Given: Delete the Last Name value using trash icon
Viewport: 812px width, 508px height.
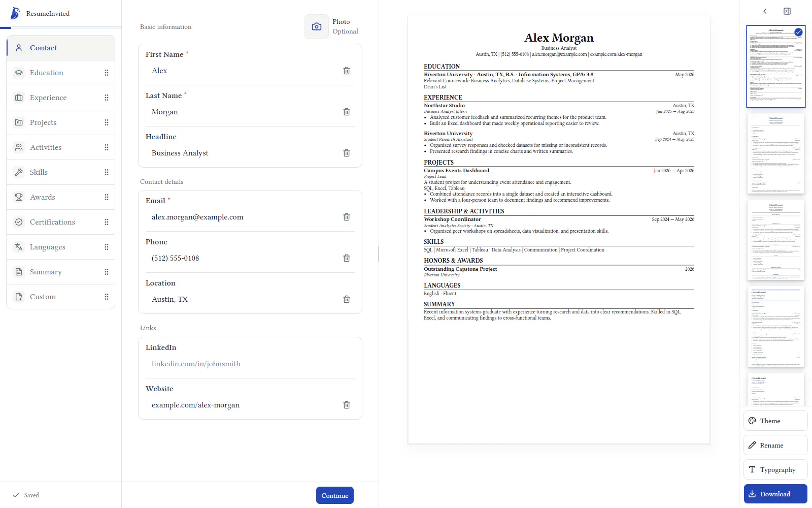Looking at the screenshot, I should click(x=347, y=112).
